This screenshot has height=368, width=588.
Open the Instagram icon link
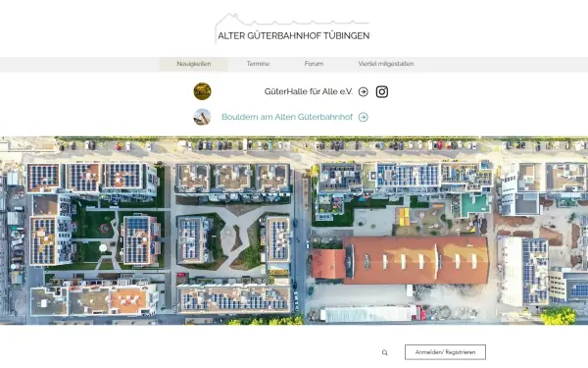[x=382, y=91]
